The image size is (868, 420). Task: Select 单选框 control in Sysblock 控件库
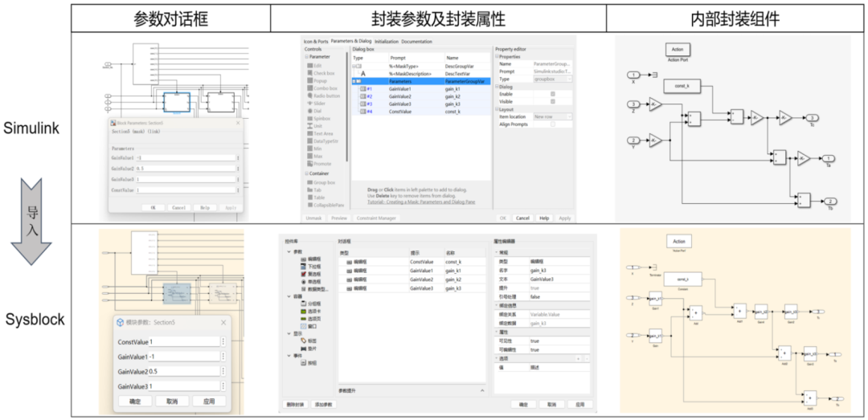(x=310, y=282)
